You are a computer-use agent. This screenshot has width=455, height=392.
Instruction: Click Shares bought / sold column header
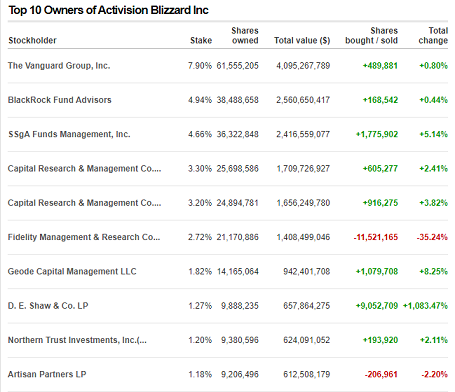pos(371,36)
